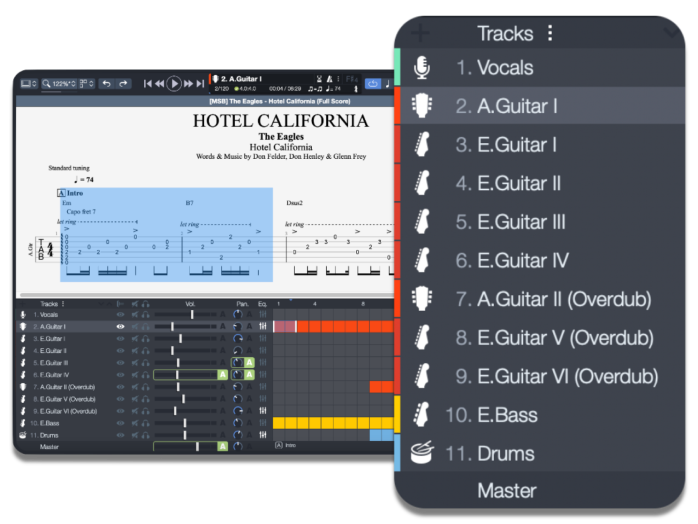Screen dimensions: 698x524
Task: Click the Intro section label in the score
Action: pyautogui.click(x=73, y=192)
